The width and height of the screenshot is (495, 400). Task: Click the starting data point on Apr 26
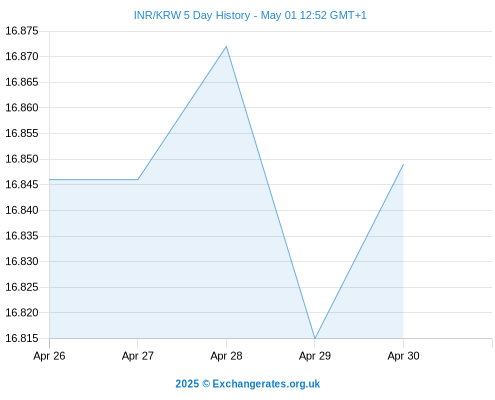pyautogui.click(x=50, y=179)
